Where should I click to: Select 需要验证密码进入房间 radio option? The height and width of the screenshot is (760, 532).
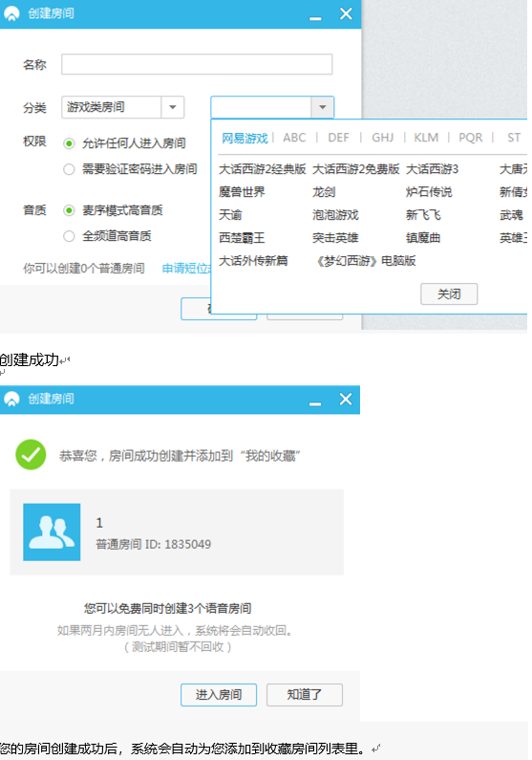(x=69, y=169)
